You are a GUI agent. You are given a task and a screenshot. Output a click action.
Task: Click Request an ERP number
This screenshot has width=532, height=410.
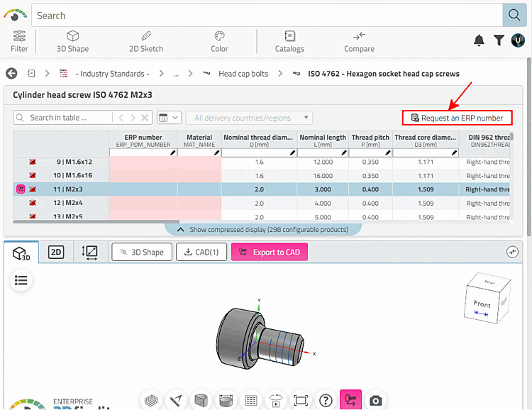(x=457, y=118)
